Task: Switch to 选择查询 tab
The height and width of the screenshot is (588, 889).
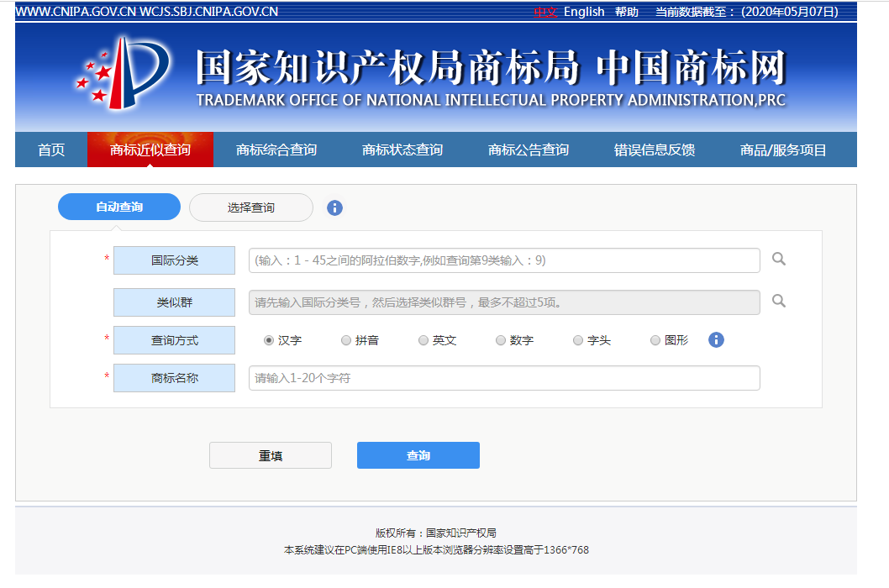Action: pos(251,207)
